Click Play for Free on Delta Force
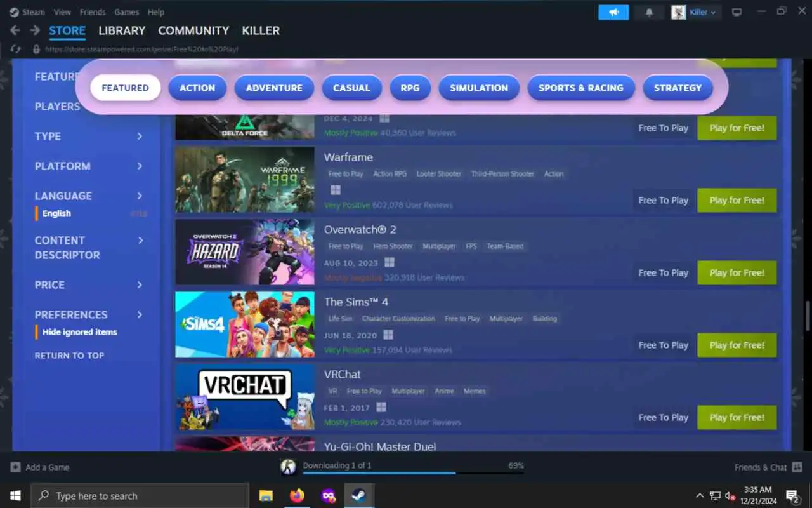This screenshot has width=812, height=508. 737,128
